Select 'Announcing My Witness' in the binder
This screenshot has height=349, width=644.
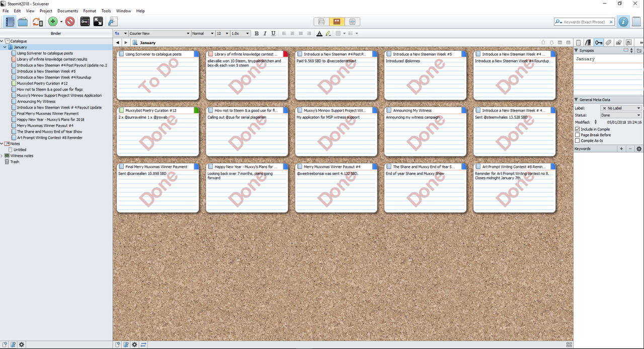36,102
